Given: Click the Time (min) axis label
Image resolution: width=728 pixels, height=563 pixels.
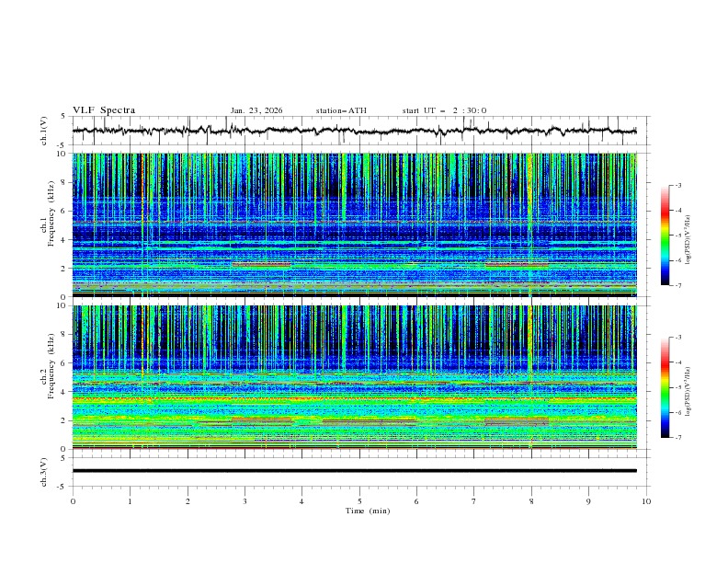Looking at the screenshot, I should pos(367,511).
